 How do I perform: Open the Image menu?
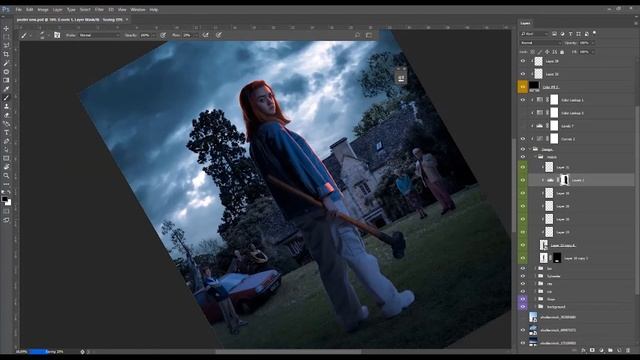click(x=43, y=9)
